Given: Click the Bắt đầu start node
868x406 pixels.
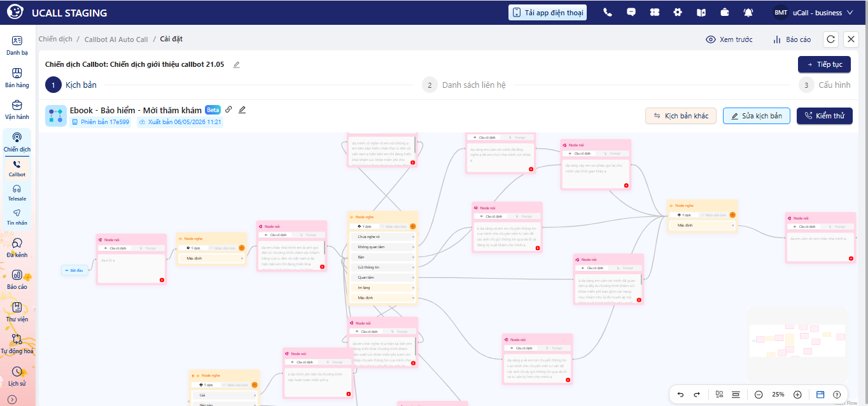Looking at the screenshot, I should (x=74, y=270).
